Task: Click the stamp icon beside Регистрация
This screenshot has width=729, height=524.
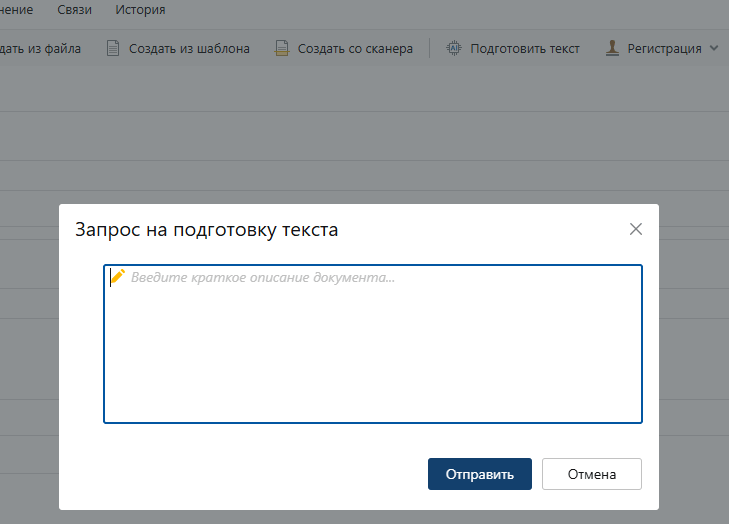Action: point(612,48)
